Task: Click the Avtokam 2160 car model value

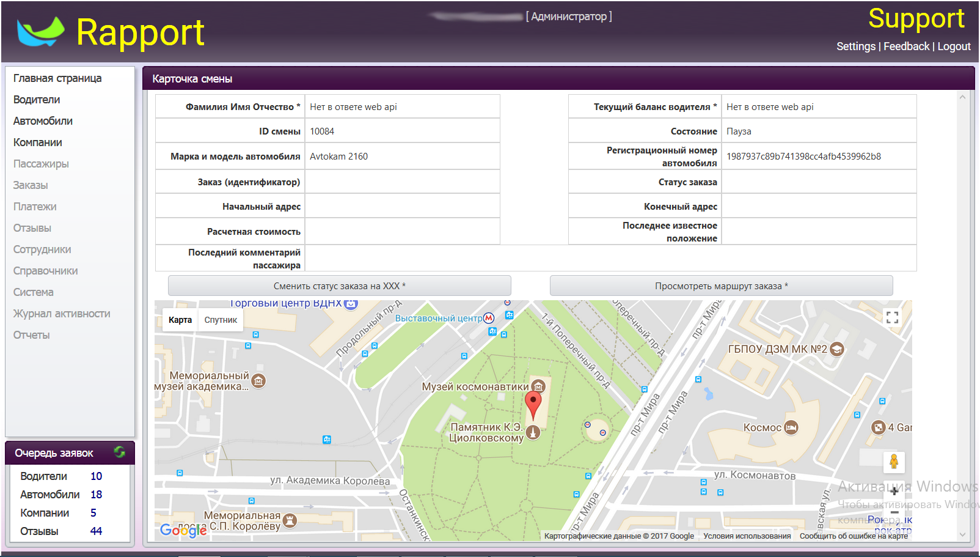Action: (x=338, y=157)
